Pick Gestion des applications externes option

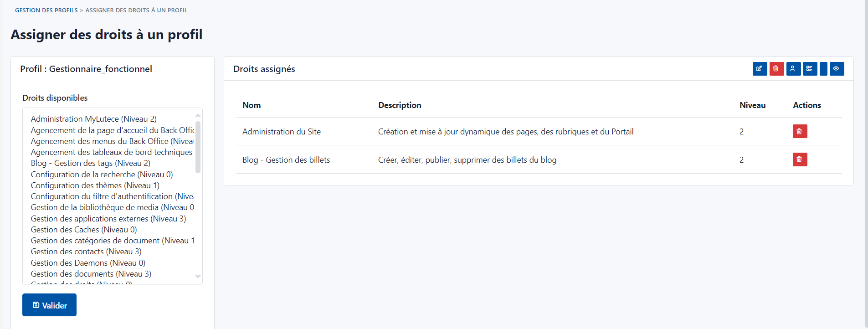coord(108,219)
